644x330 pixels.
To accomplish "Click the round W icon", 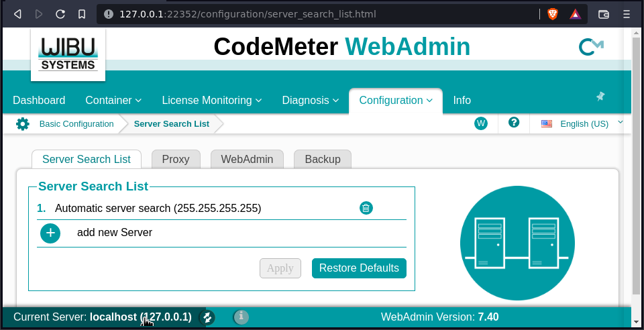I will [481, 123].
